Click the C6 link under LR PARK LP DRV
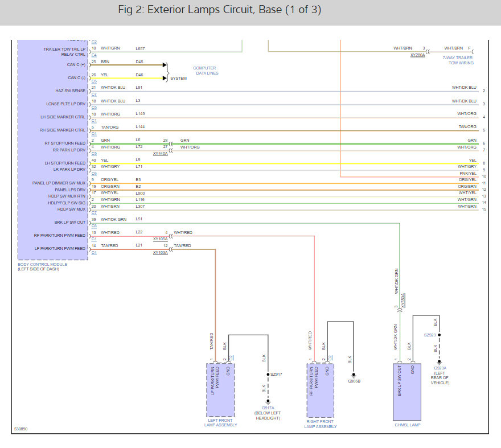 click(x=94, y=174)
